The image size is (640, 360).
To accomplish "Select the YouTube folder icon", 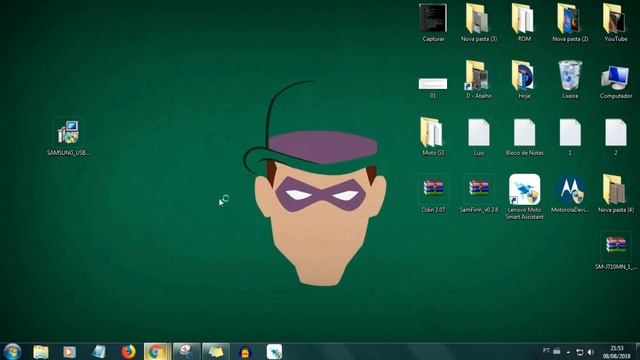I will pos(616,23).
